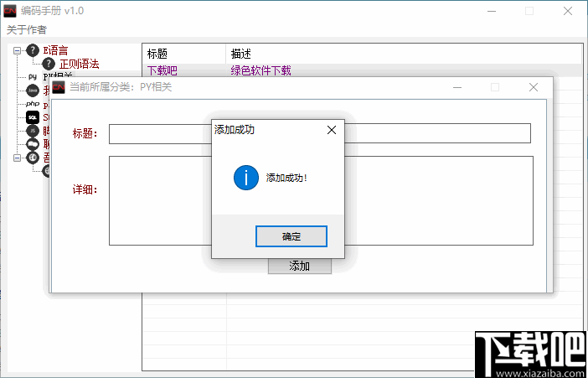Image resolution: width=588 pixels, height=378 pixels.
Task: Click the 正则语法 question-mark icon
Action: pyautogui.click(x=49, y=64)
